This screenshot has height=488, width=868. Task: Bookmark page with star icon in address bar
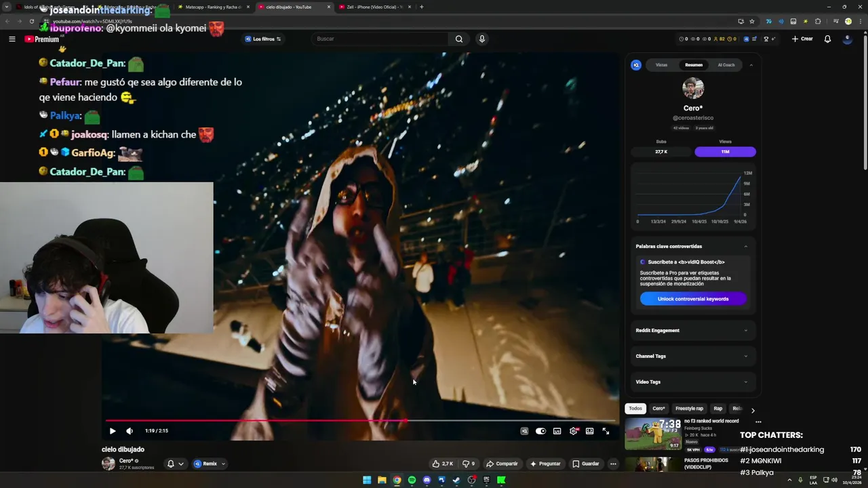[752, 21]
